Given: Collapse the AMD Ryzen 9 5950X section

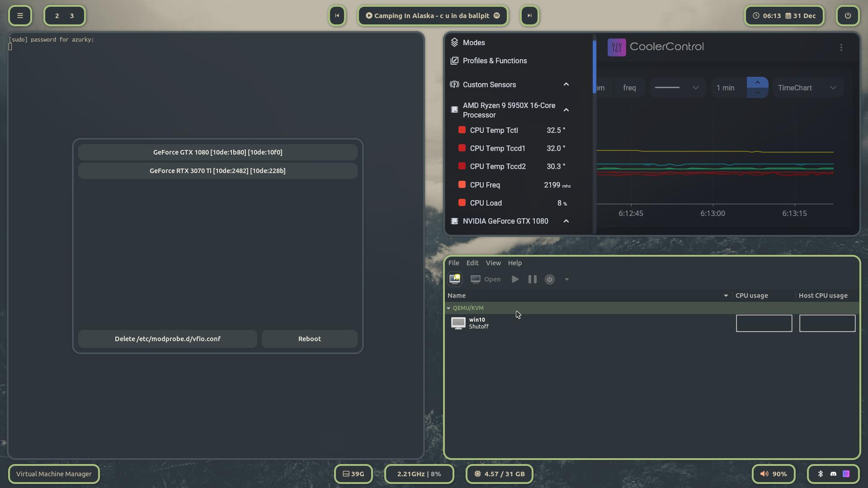Looking at the screenshot, I should pos(566,110).
